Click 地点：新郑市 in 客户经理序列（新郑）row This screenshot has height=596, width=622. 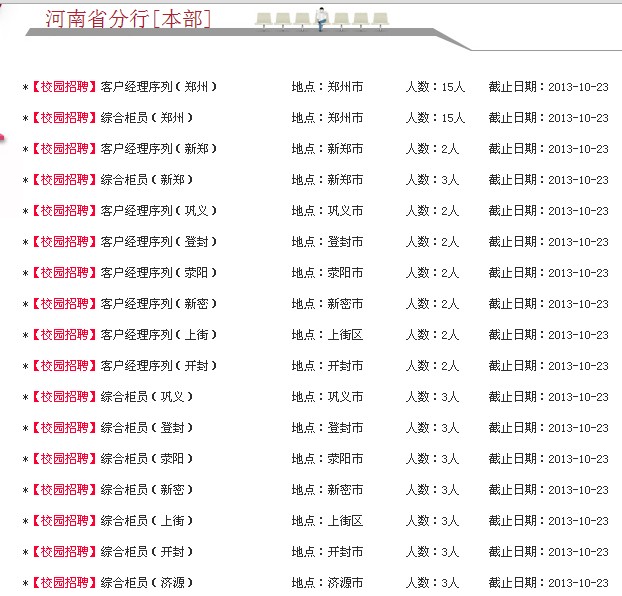327,148
